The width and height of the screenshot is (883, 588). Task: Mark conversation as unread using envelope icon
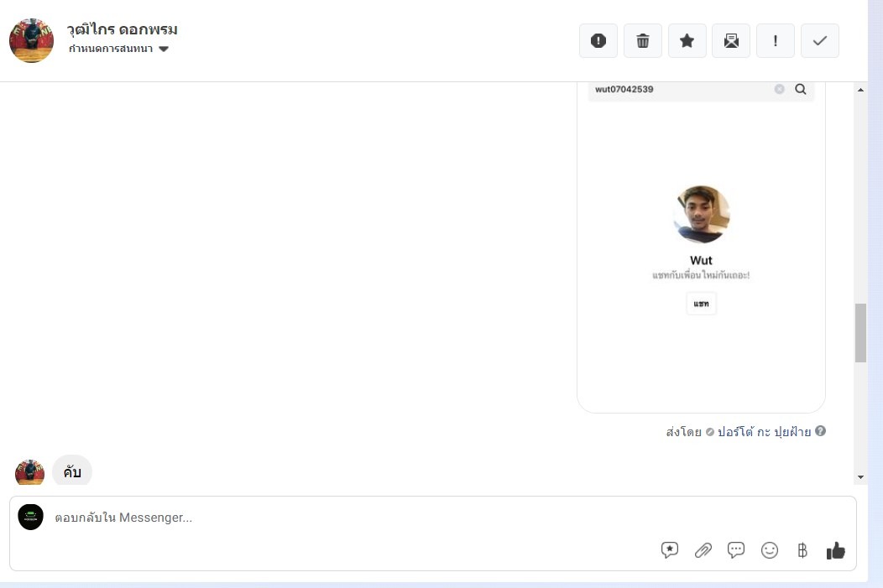pos(731,41)
